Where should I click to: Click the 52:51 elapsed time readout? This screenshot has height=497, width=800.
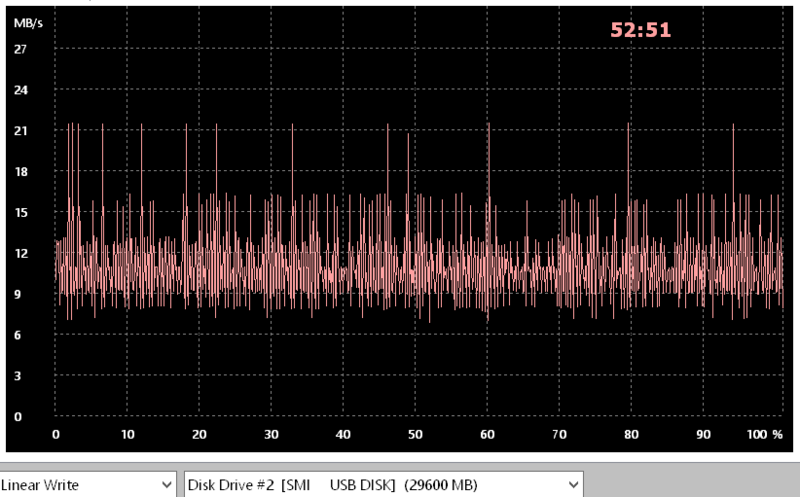(640, 30)
